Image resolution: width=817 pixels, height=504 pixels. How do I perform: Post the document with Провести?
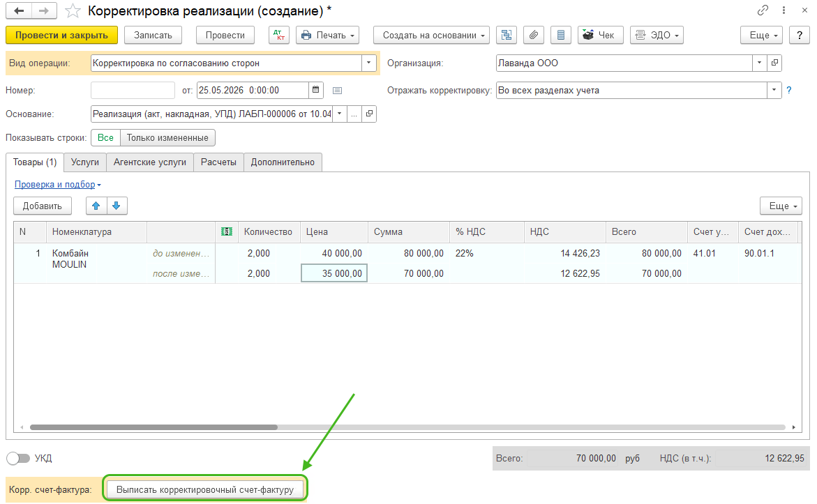click(x=225, y=35)
